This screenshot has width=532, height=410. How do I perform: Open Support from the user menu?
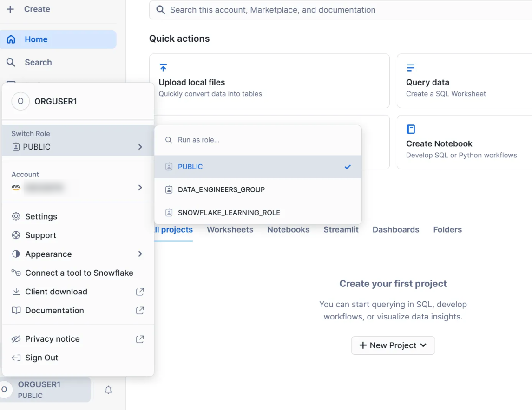(78, 235)
